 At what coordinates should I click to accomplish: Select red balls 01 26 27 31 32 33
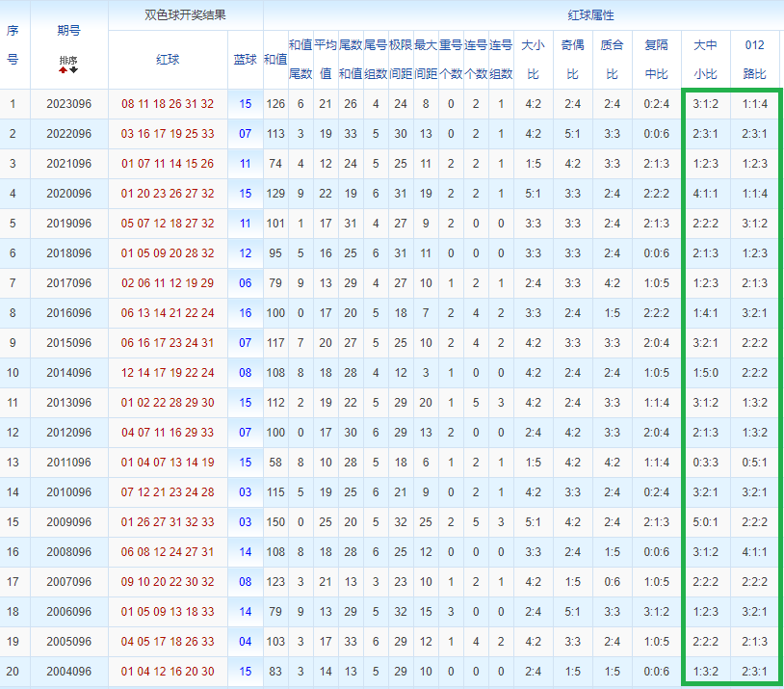(x=168, y=522)
